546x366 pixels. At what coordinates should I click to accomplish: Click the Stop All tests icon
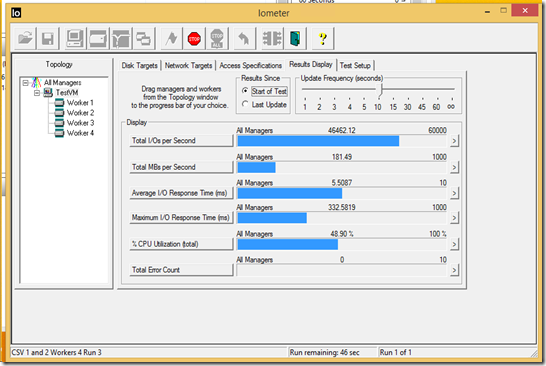pyautogui.click(x=217, y=38)
